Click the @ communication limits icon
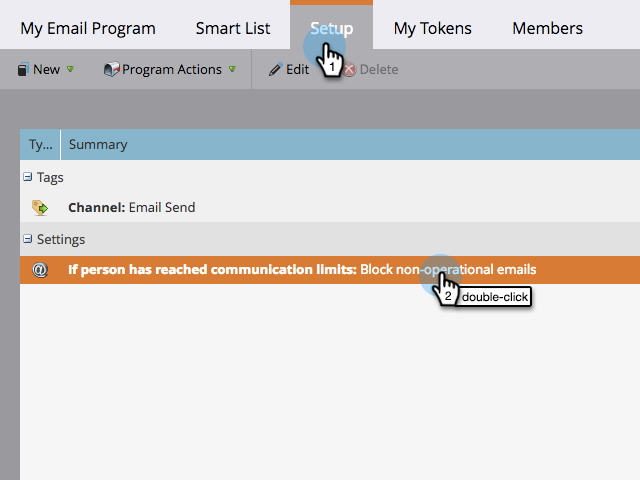Image resolution: width=640 pixels, height=480 pixels. pos(40,270)
